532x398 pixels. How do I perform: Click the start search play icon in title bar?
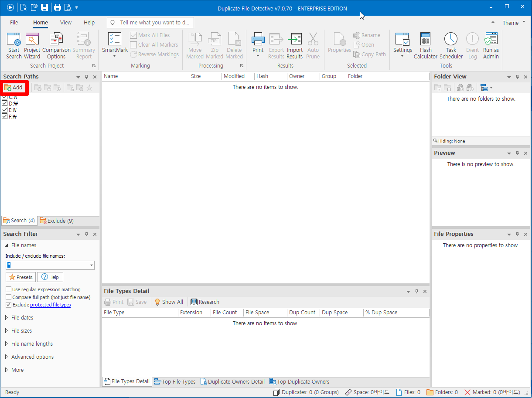click(10, 7)
